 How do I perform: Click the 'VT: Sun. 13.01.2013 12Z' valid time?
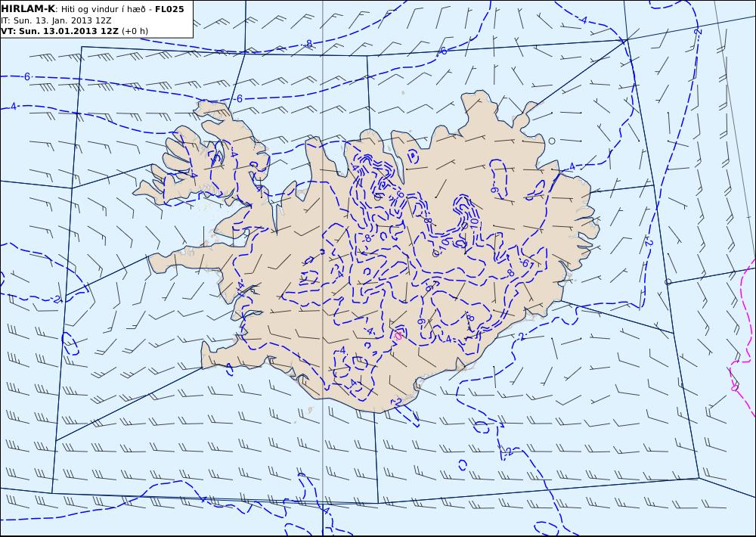[x=60, y=31]
